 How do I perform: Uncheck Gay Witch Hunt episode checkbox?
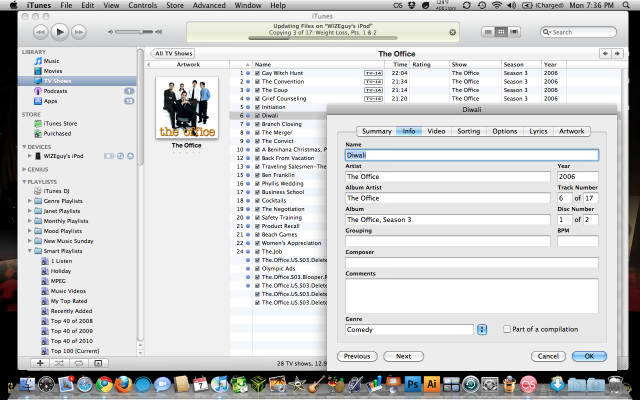[x=258, y=73]
